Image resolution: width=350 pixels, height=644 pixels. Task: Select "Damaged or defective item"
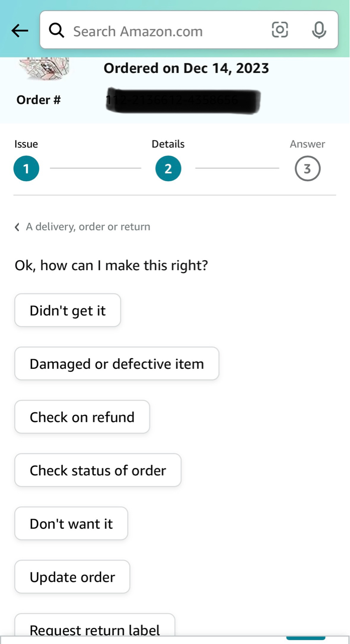[117, 364]
